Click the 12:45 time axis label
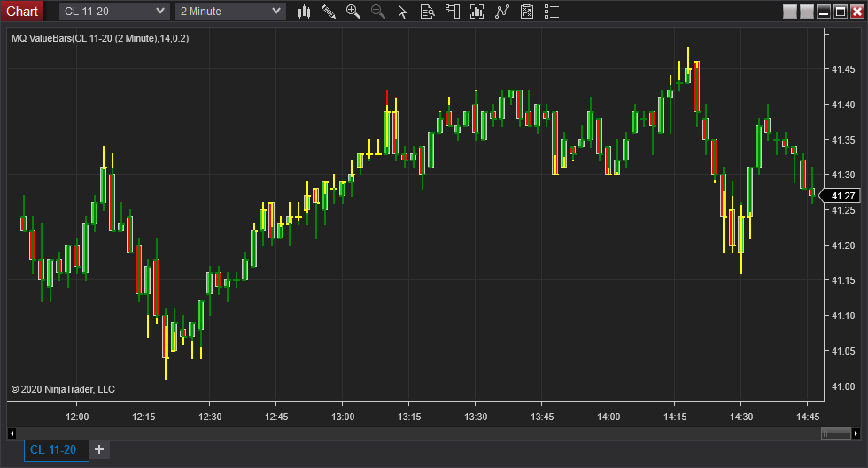868x468 pixels. pyautogui.click(x=276, y=417)
